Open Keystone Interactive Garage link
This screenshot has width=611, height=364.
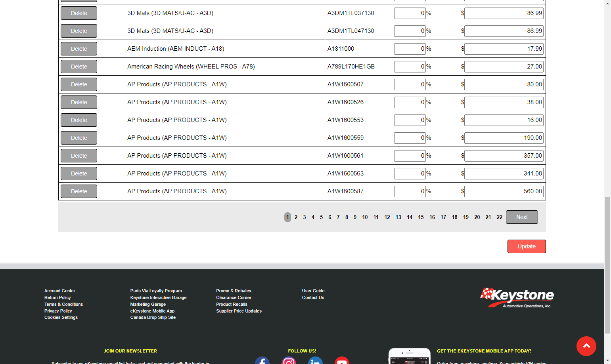[158, 297]
